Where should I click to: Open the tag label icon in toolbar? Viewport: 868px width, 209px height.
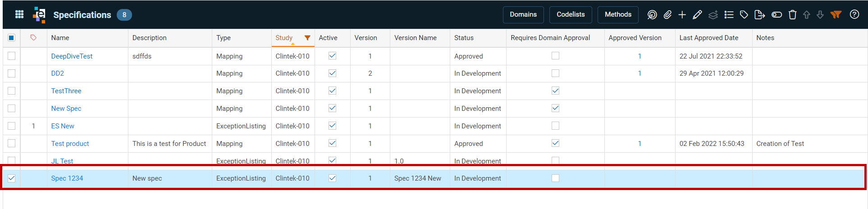744,15
